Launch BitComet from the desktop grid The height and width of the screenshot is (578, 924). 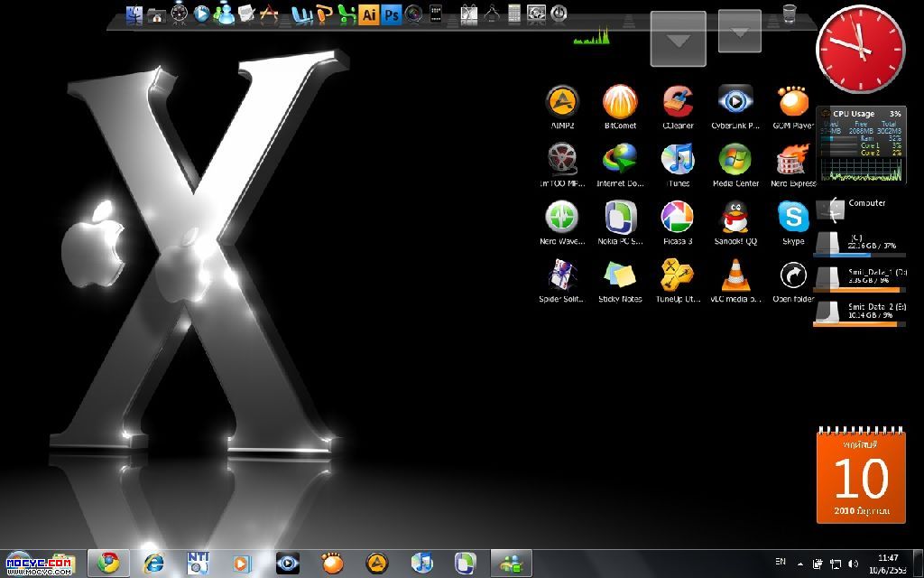coord(620,107)
